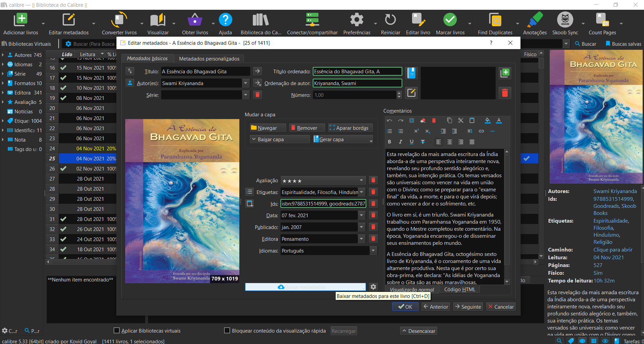Enable Aplicar Bibliotecas virtuais checkbox

coord(117,331)
